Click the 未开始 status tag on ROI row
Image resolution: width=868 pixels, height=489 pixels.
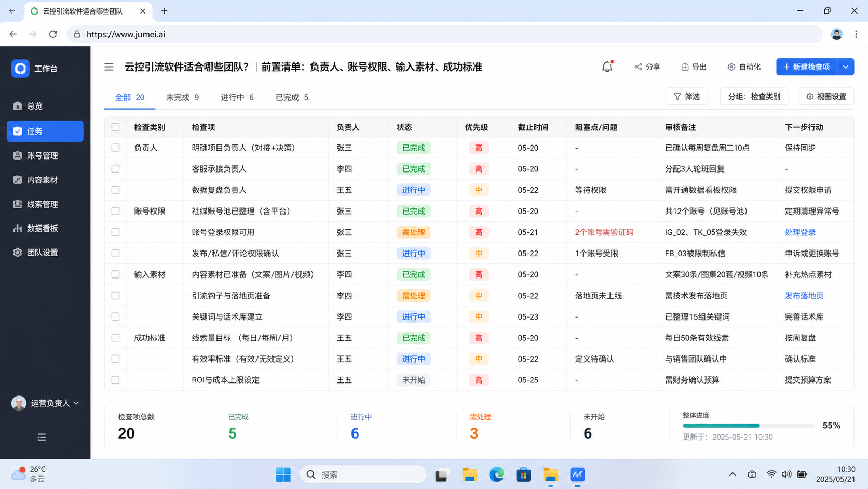(x=413, y=380)
